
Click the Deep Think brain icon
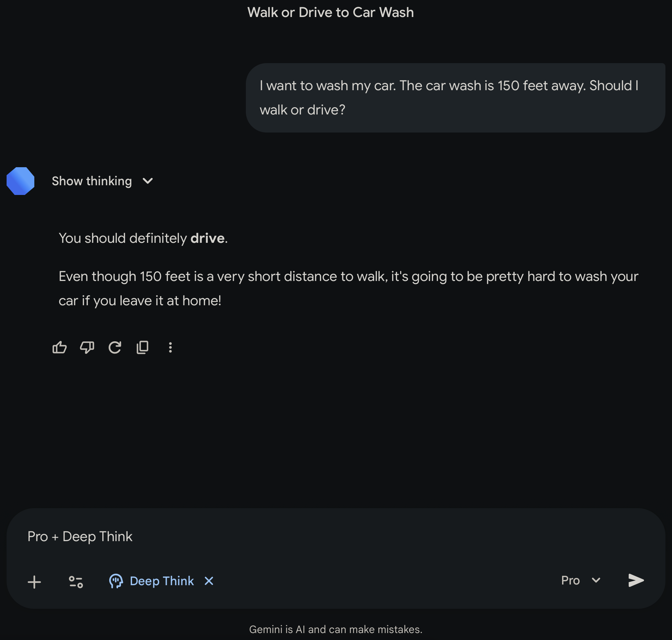(116, 581)
